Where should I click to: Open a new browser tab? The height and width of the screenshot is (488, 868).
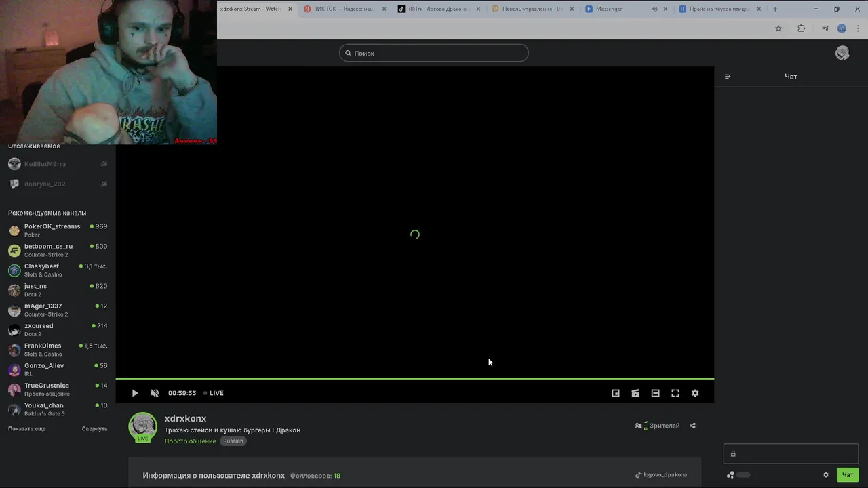pyautogui.click(x=775, y=9)
